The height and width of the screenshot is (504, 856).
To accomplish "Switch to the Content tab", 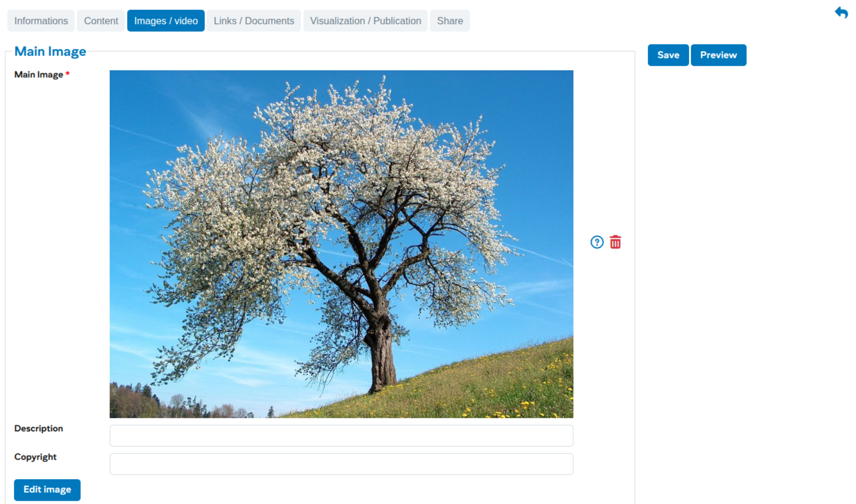I will click(x=101, y=21).
